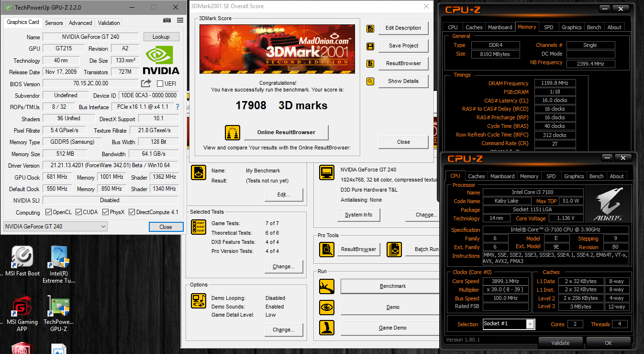
Task: Click the Lookup button in GPU-Z
Action: click(161, 37)
